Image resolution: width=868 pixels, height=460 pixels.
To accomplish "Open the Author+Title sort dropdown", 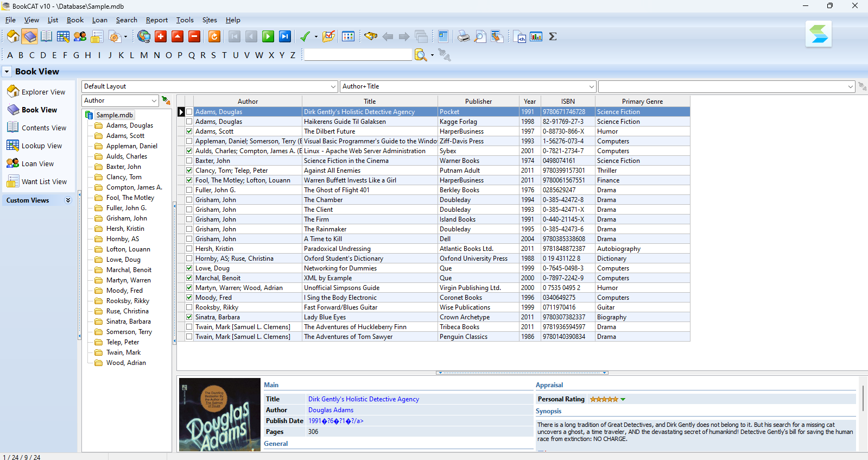I will pos(591,86).
